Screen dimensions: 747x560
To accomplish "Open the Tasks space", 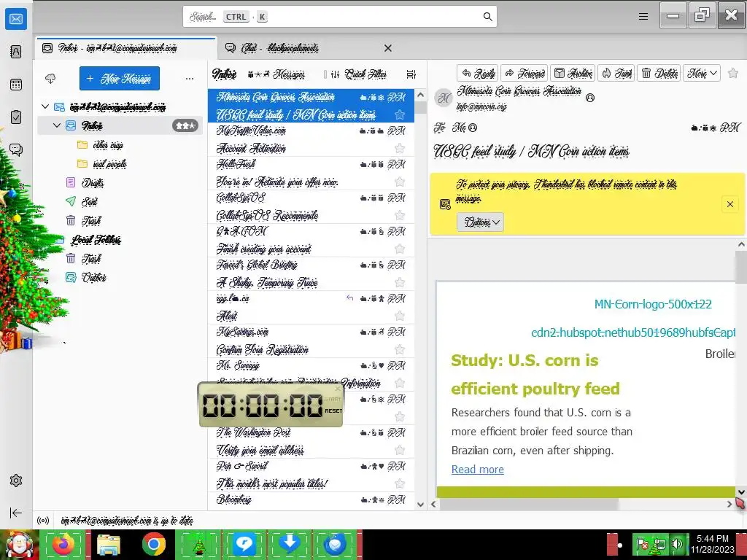I will click(16, 117).
